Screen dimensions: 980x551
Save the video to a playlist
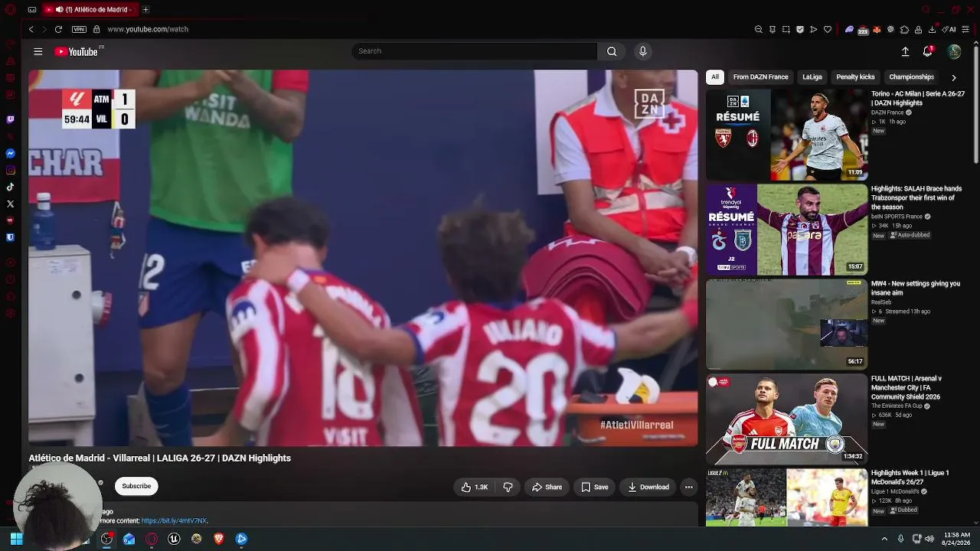click(x=594, y=487)
